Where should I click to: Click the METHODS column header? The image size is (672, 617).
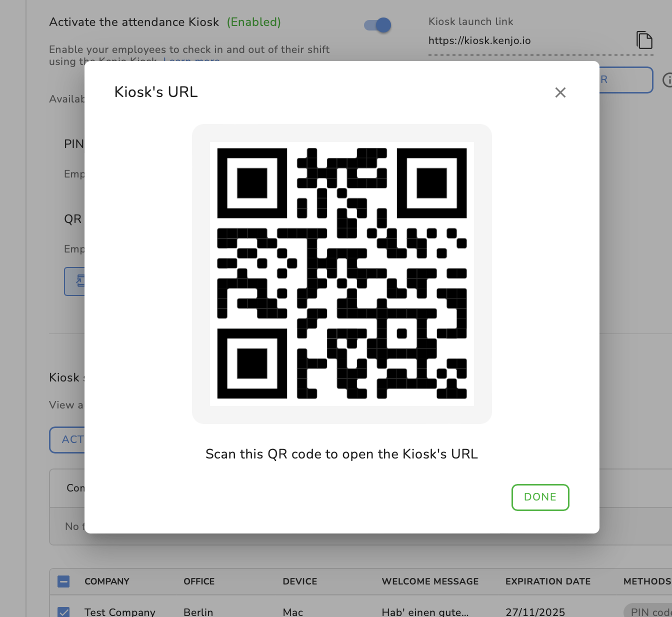647,581
